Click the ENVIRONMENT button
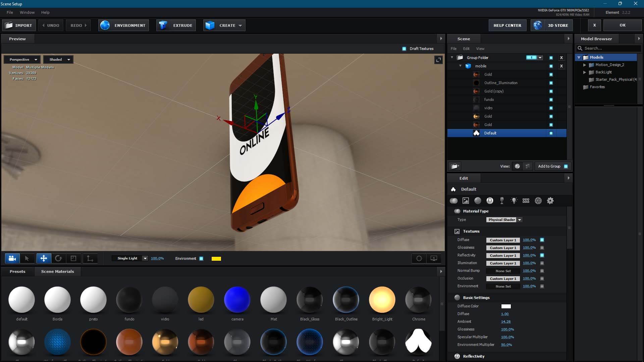This screenshot has width=644, height=362. click(123, 25)
